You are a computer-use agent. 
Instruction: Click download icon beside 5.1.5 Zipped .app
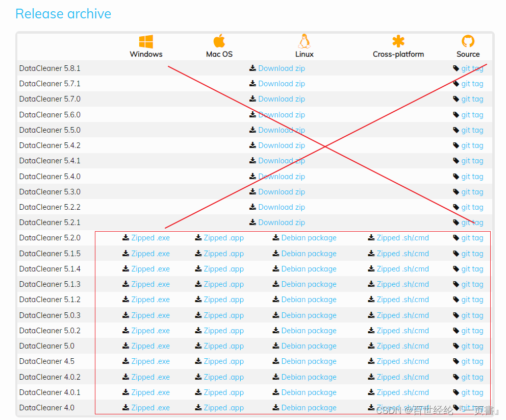tap(198, 254)
